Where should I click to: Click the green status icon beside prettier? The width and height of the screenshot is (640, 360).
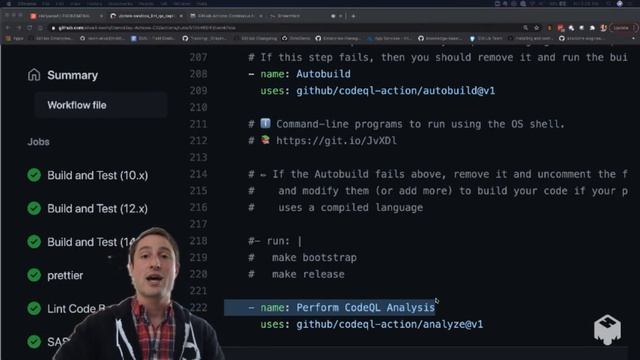34,275
